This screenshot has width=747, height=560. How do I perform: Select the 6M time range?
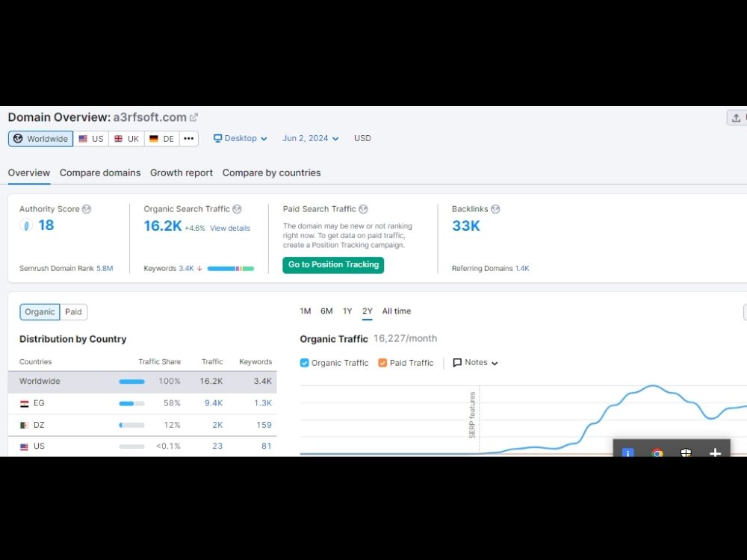click(x=326, y=311)
